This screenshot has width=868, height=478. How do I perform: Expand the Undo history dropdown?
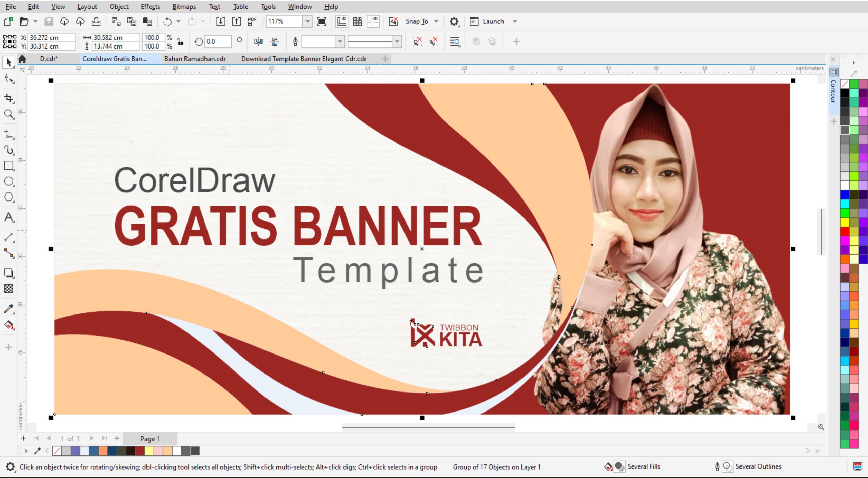pyautogui.click(x=178, y=21)
